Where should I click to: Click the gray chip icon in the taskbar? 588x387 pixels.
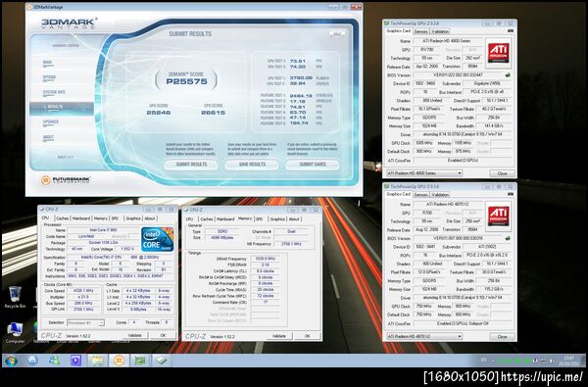pos(162,361)
